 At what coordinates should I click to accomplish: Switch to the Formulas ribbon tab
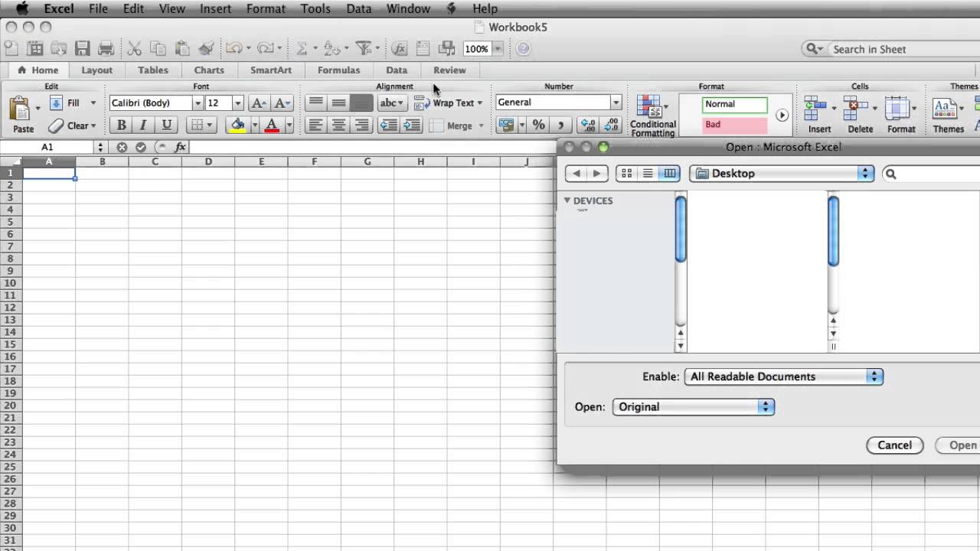coord(338,70)
